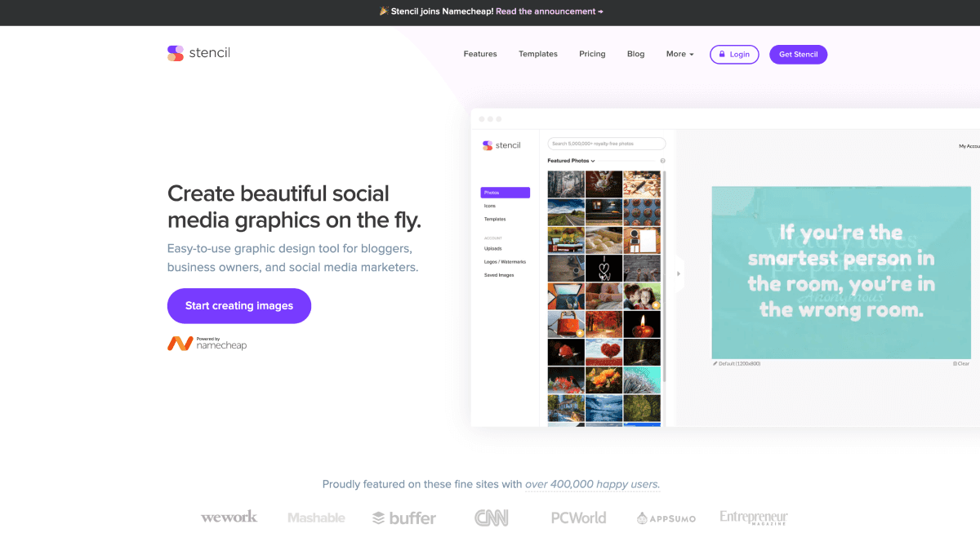
Task: Click the Mashable logo
Action: 316,518
